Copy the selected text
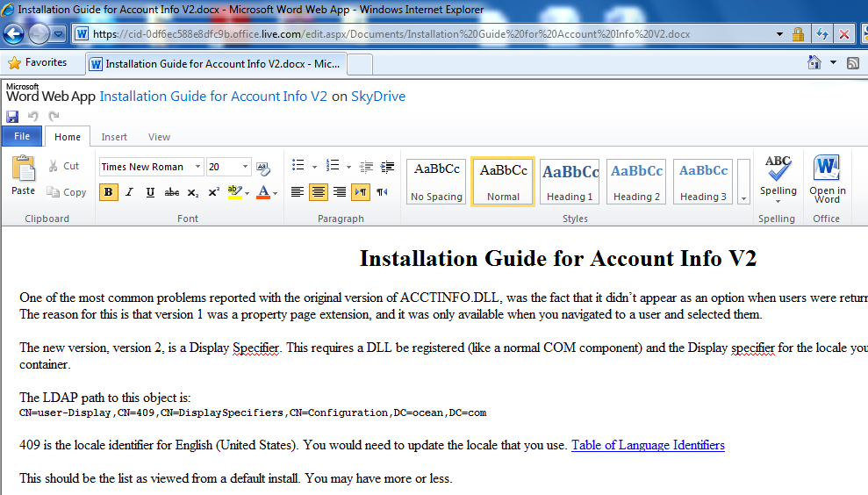868x495 pixels. click(x=67, y=192)
